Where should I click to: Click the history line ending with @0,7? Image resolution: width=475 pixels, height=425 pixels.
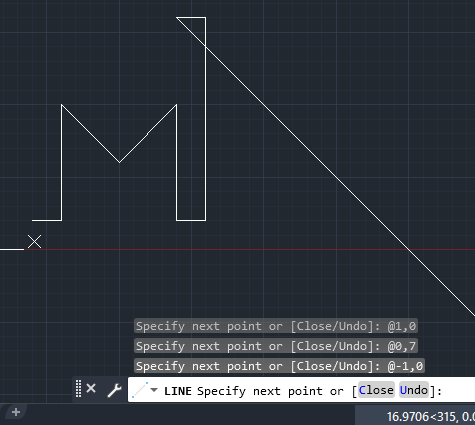click(x=276, y=346)
